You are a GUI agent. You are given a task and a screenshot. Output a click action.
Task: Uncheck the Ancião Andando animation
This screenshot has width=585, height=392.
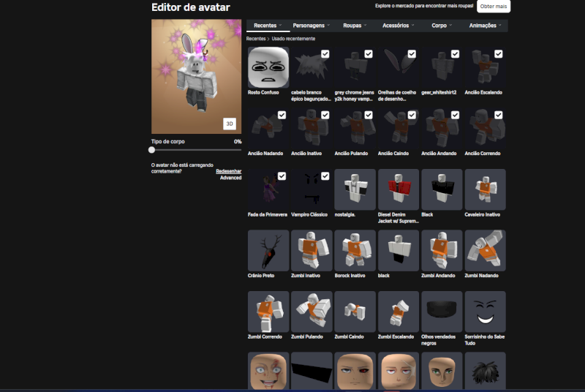coord(455,116)
